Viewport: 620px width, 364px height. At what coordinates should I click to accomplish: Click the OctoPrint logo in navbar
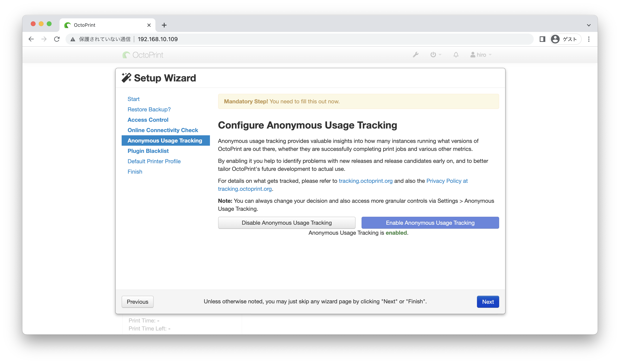143,55
